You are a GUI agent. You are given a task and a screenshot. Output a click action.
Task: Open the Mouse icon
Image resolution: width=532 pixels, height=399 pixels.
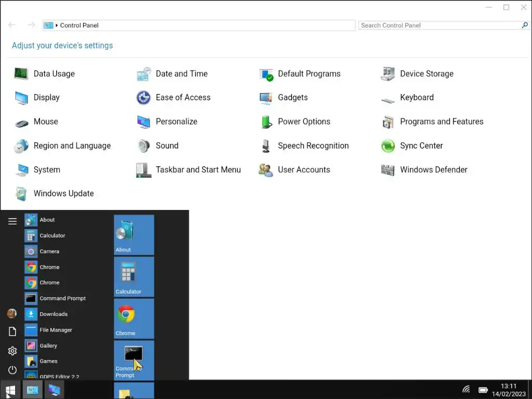click(21, 124)
